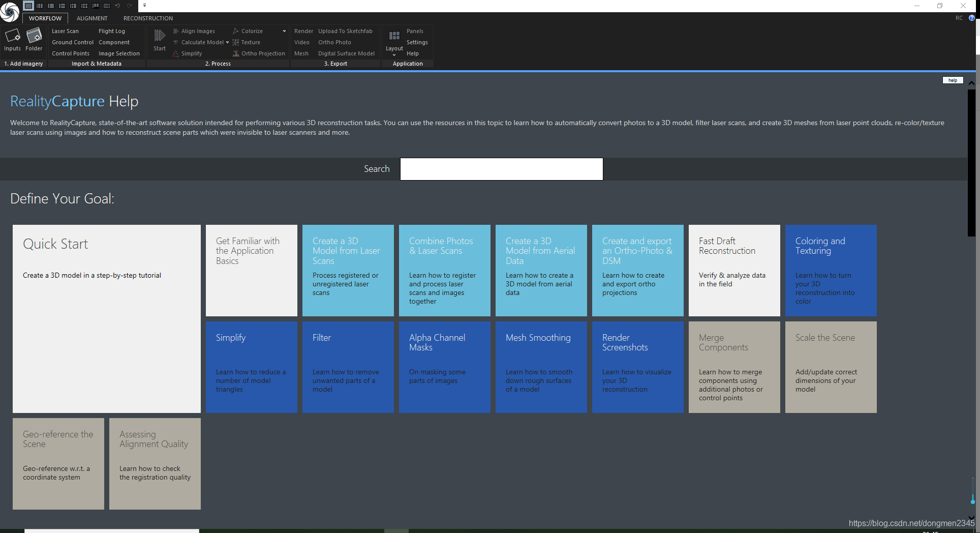Open the Merge Components tile
Viewport: 980px width, 533px height.
[x=734, y=367]
